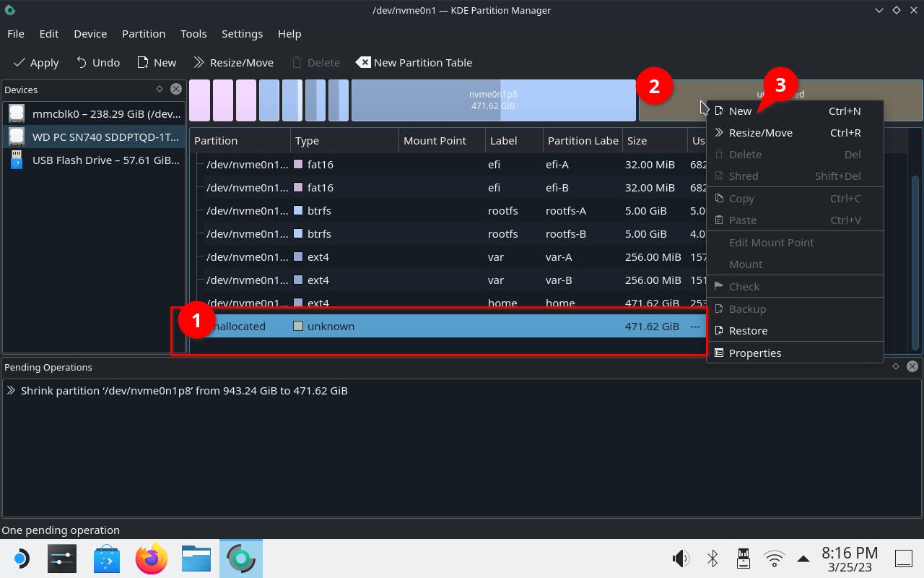924x578 pixels.
Task: Select Restore in the context menu
Action: click(x=795, y=330)
